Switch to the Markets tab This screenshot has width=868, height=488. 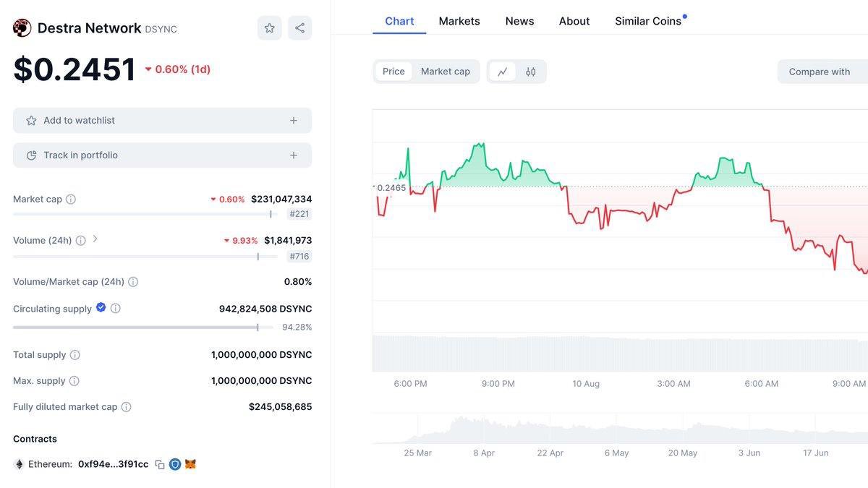click(x=459, y=21)
